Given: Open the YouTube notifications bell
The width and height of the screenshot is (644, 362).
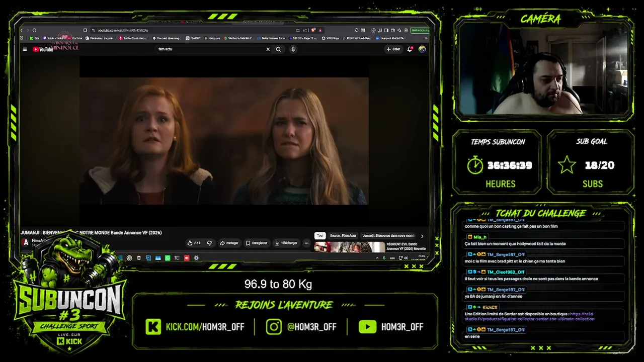Looking at the screenshot, I should [x=410, y=49].
